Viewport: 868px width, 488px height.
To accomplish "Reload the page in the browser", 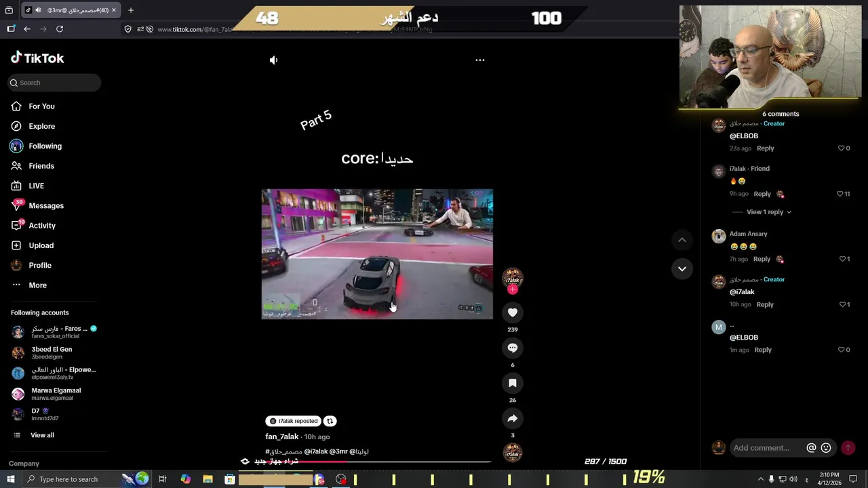I will pos(60,29).
